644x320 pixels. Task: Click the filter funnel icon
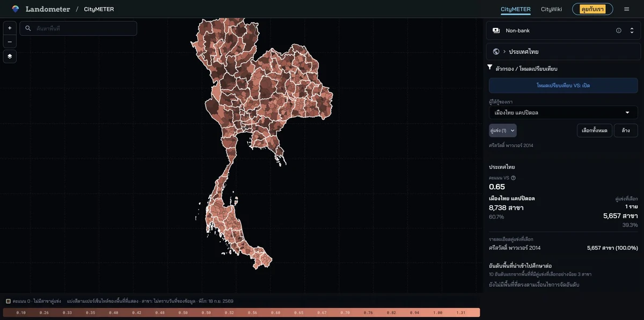point(489,67)
